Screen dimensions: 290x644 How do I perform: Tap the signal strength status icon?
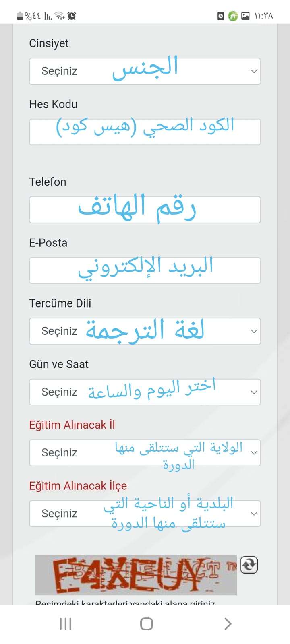click(x=48, y=16)
